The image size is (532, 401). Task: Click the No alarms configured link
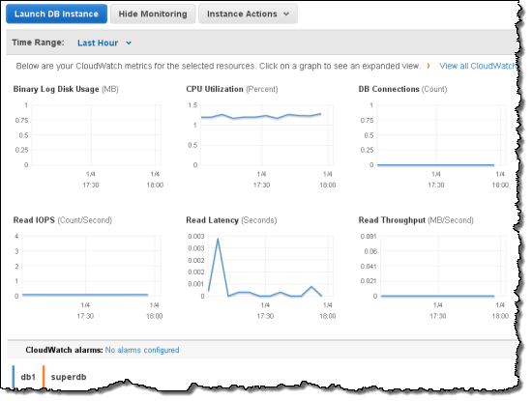click(142, 350)
